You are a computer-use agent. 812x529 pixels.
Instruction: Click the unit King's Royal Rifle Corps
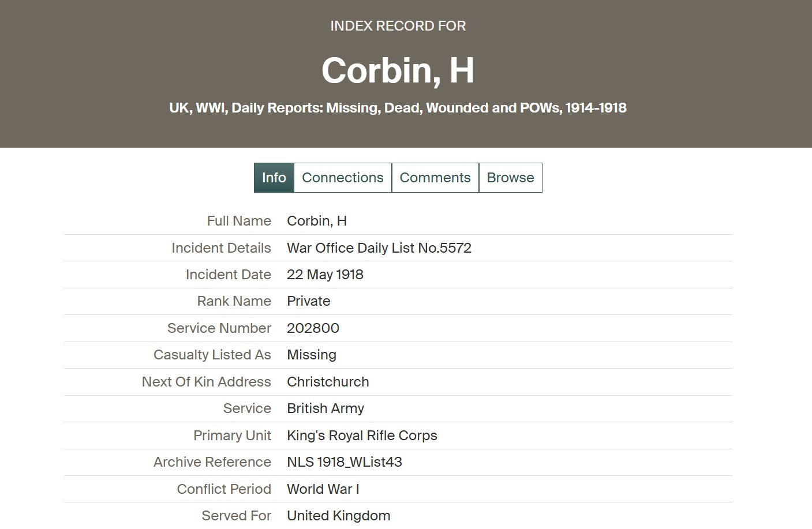pyautogui.click(x=362, y=436)
